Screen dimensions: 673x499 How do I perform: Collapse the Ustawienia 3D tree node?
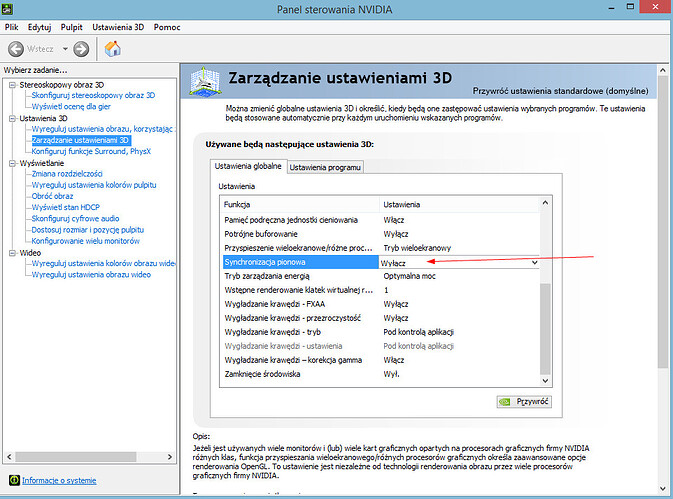[11, 118]
